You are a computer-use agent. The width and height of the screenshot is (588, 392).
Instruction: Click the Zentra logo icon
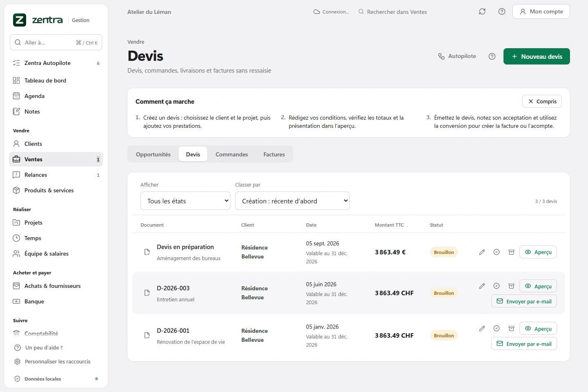coord(20,20)
